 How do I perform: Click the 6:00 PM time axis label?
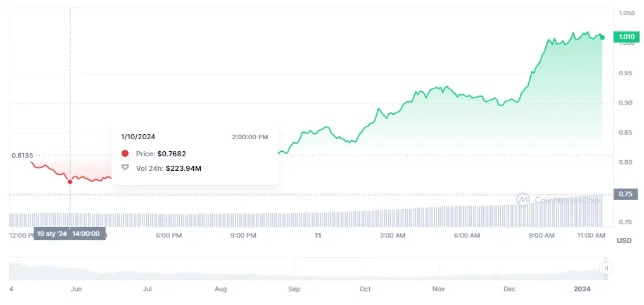point(168,235)
